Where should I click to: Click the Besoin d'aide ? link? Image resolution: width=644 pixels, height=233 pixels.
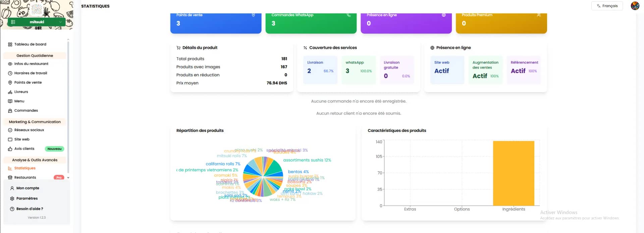(30, 209)
